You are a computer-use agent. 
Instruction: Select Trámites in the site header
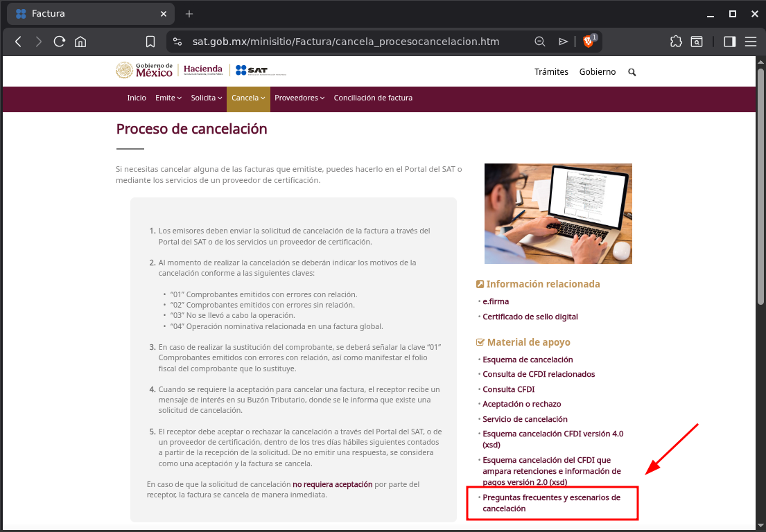[551, 71]
